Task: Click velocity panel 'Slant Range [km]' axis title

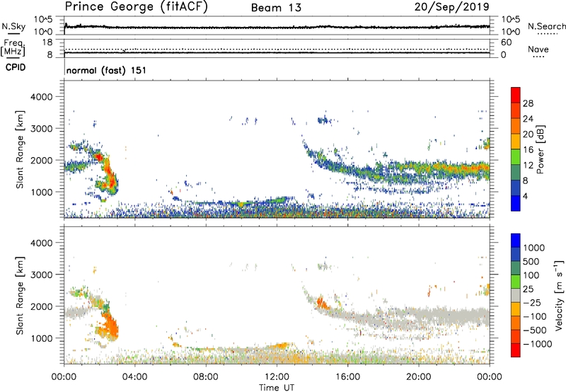Action: [20, 295]
